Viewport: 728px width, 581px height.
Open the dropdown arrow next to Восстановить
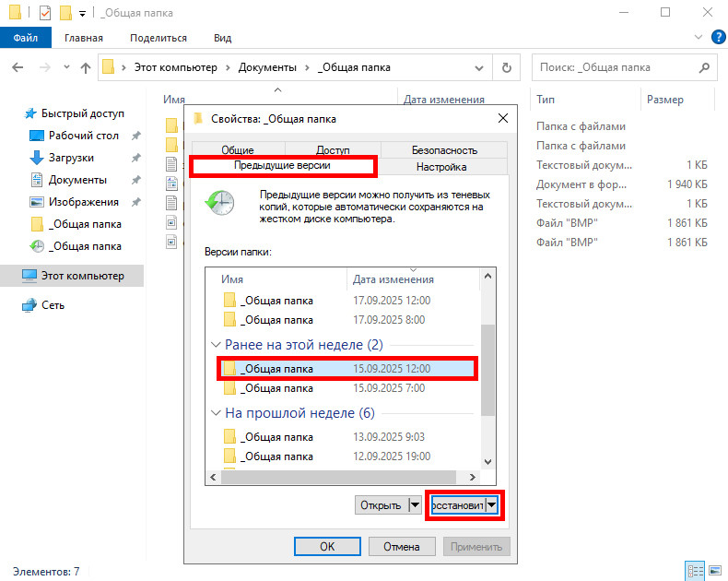tap(492, 505)
